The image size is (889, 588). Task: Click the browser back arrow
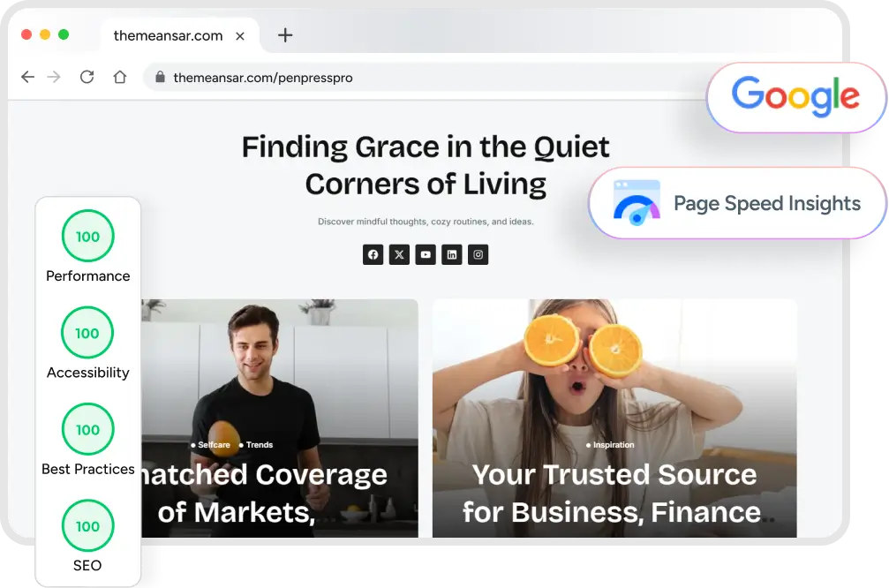tap(27, 77)
